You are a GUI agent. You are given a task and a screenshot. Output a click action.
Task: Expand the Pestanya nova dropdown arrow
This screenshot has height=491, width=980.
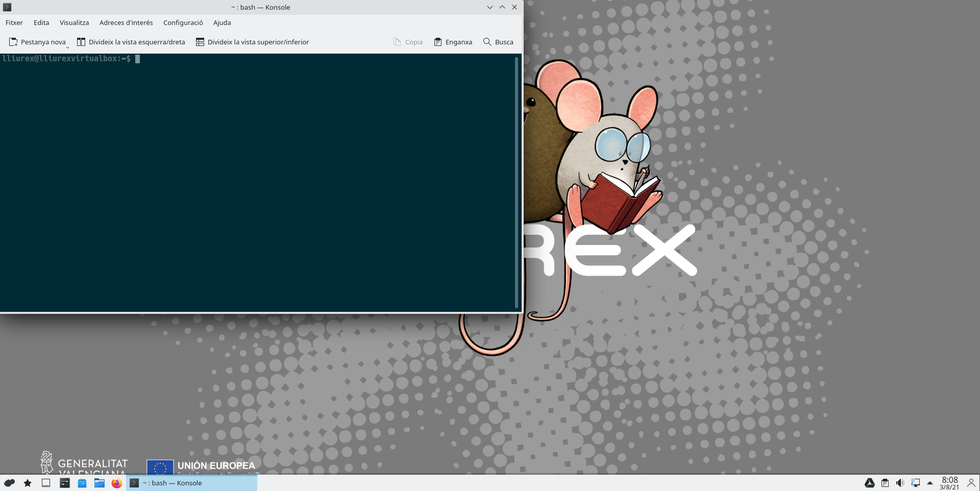point(67,47)
